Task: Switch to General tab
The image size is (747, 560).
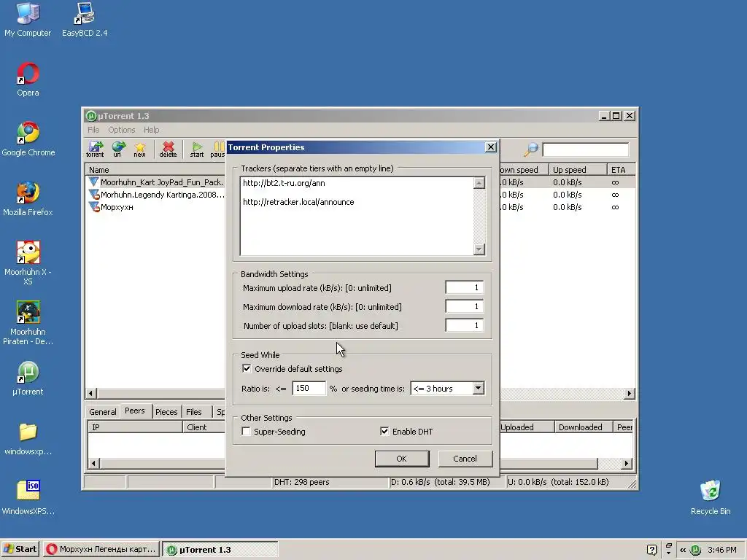Action: [x=102, y=412]
